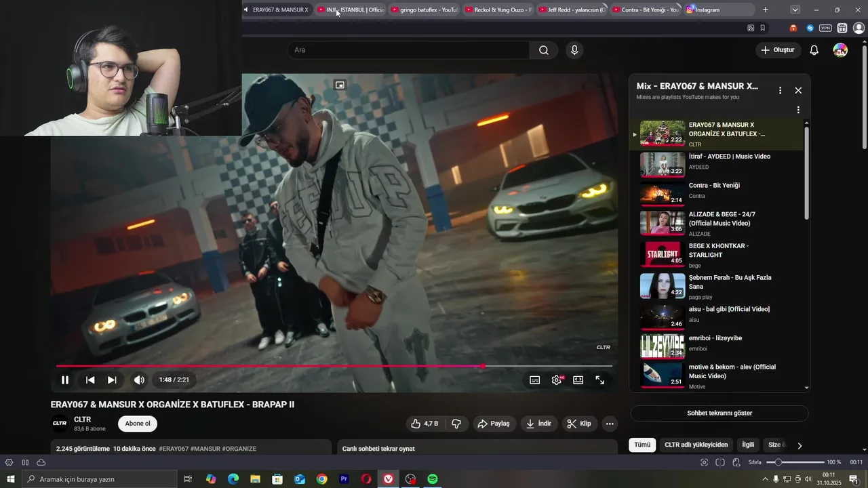Select the 'CLTR adlı yükleyiciden' chip

point(696,445)
